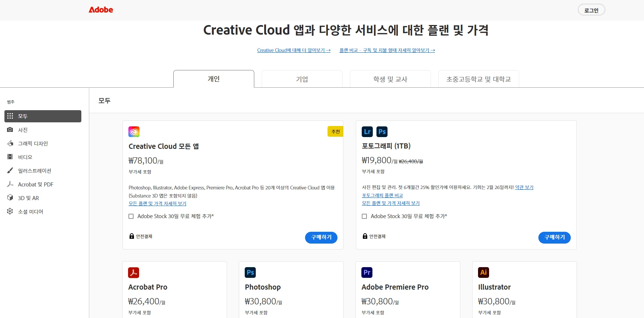Click the Adobe Premiere Pro title
This screenshot has width=644, height=318.
pyautogui.click(x=395, y=287)
